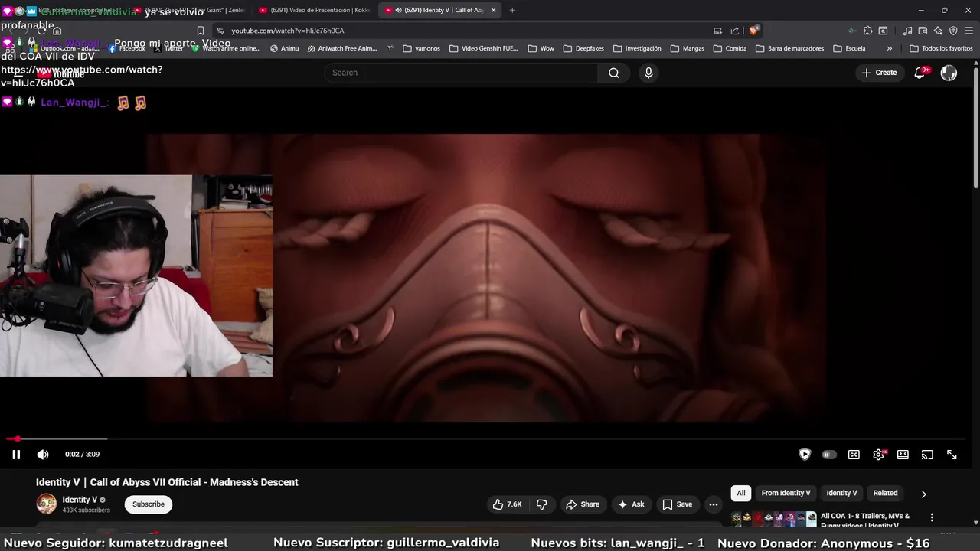Open the Create menu
This screenshot has height=551, width=980.
point(879,73)
